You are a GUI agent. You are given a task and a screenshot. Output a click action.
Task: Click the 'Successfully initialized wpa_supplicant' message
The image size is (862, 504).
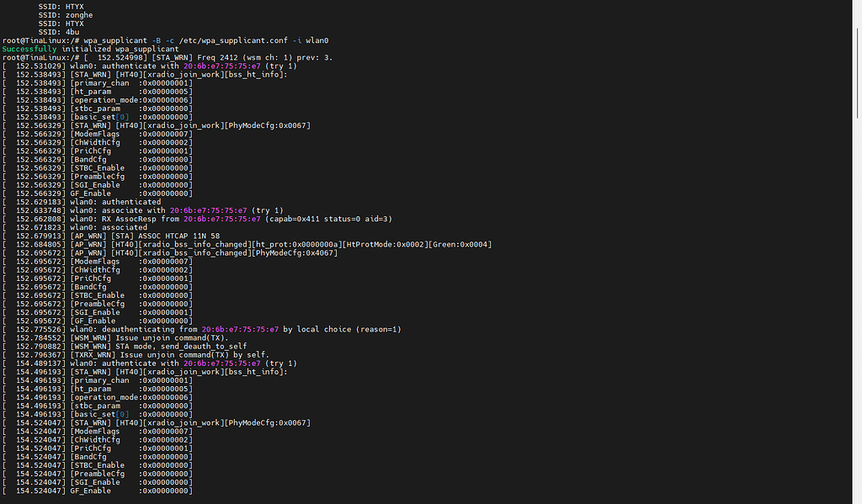tap(83, 49)
